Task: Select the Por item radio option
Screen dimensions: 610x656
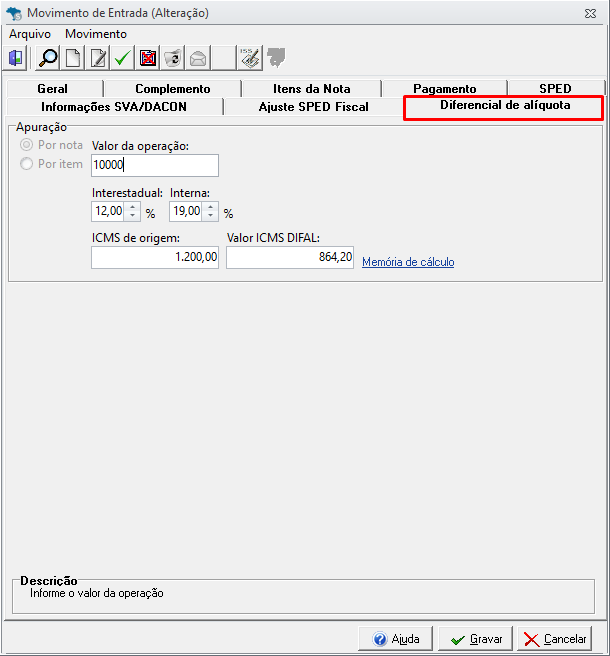Action: click(51, 164)
